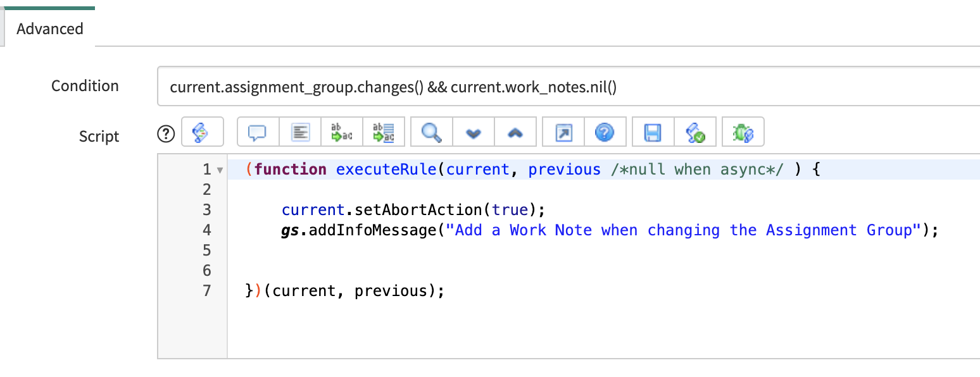Save the script with floppy disk icon

click(x=653, y=133)
